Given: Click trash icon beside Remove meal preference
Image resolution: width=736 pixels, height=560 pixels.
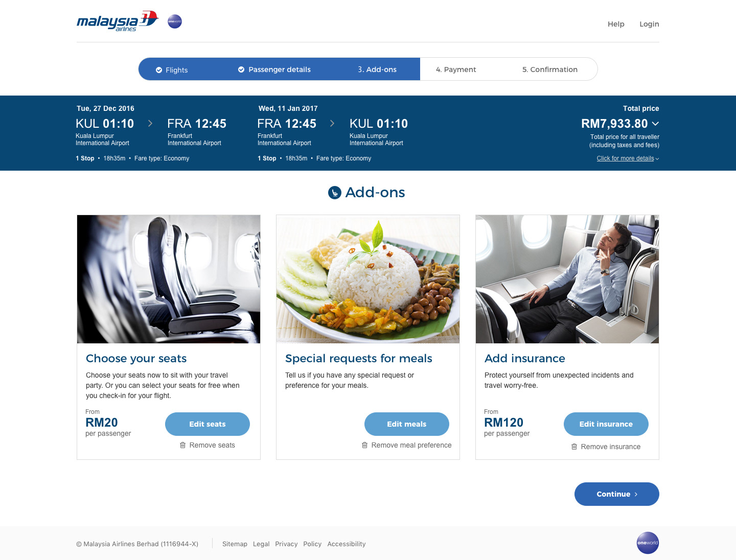Looking at the screenshot, I should click(x=364, y=445).
